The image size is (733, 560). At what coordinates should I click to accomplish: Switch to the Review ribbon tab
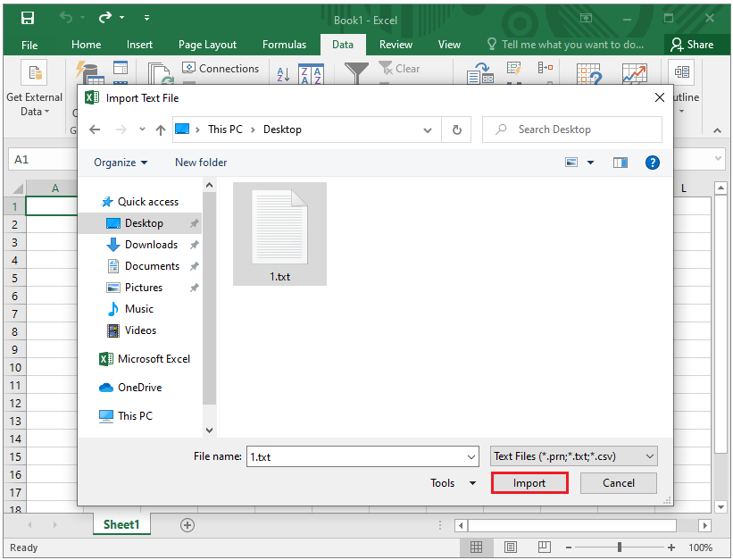(396, 44)
